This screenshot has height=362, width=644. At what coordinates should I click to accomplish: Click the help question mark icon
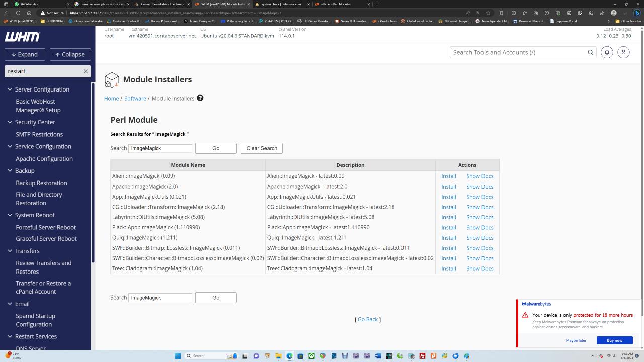click(200, 98)
